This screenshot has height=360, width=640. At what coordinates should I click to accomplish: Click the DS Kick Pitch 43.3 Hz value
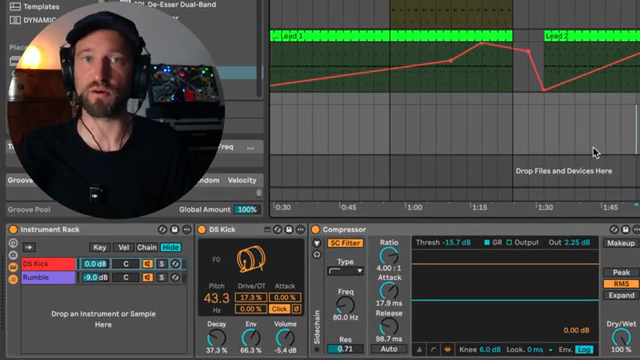click(216, 298)
